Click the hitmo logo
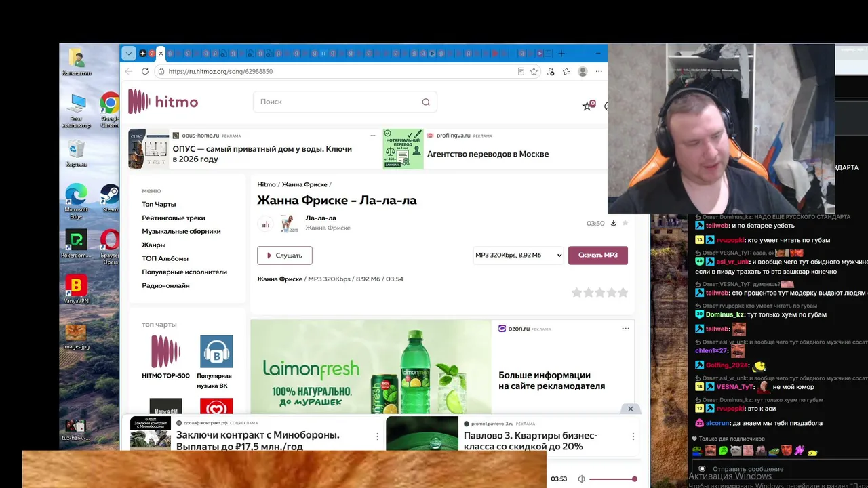Viewport: 868px width, 488px height. 163,102
